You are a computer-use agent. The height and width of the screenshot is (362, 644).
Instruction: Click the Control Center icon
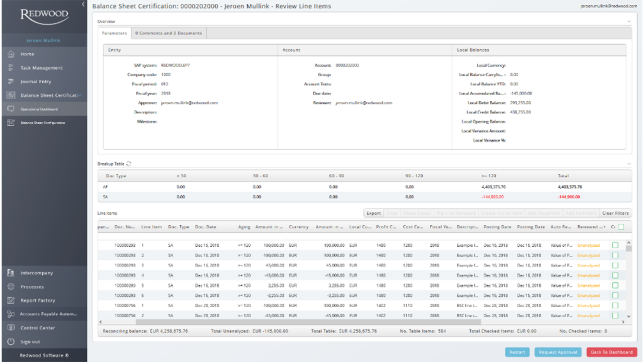11,328
